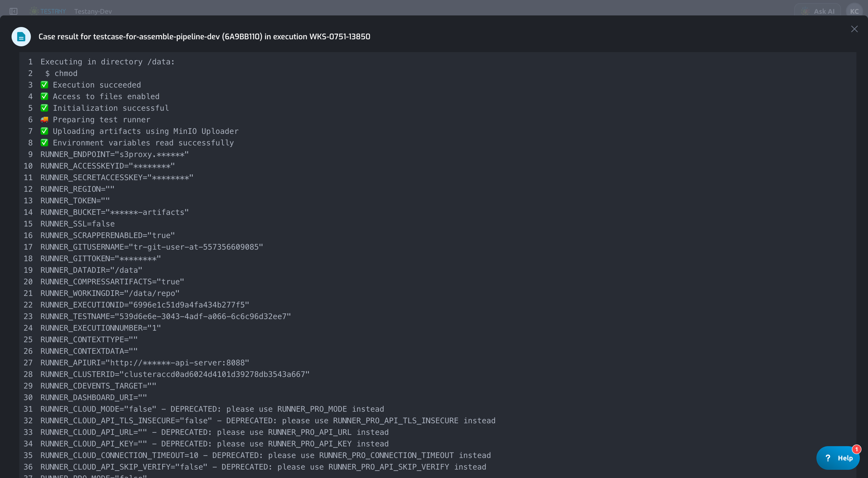Screen dimensions: 868x478
Task: Select the RUNNER_ENDPOINT log line
Action: click(115, 154)
